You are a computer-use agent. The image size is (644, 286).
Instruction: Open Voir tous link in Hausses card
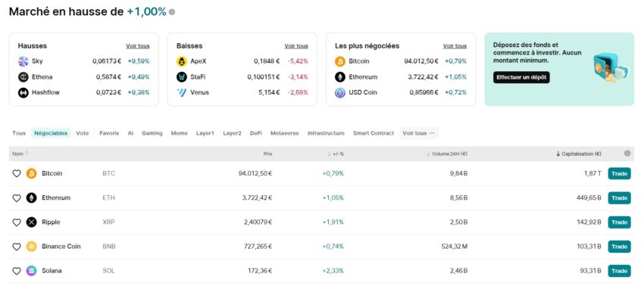tap(138, 46)
